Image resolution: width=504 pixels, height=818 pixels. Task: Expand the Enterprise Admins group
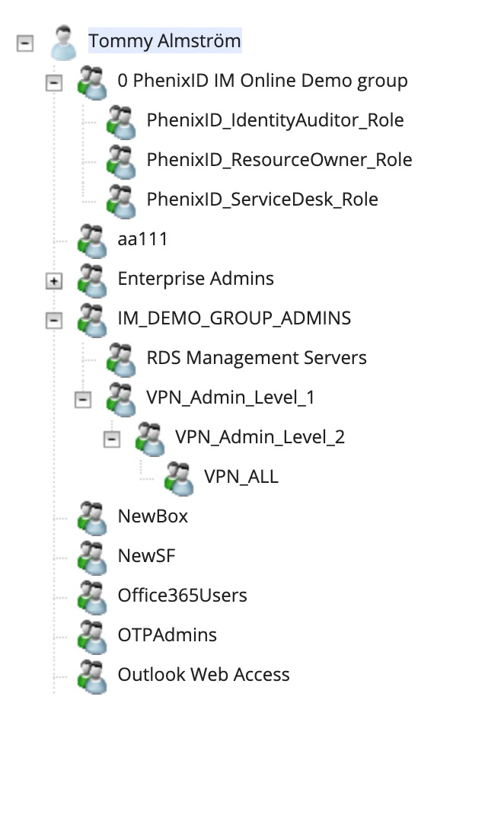[54, 281]
